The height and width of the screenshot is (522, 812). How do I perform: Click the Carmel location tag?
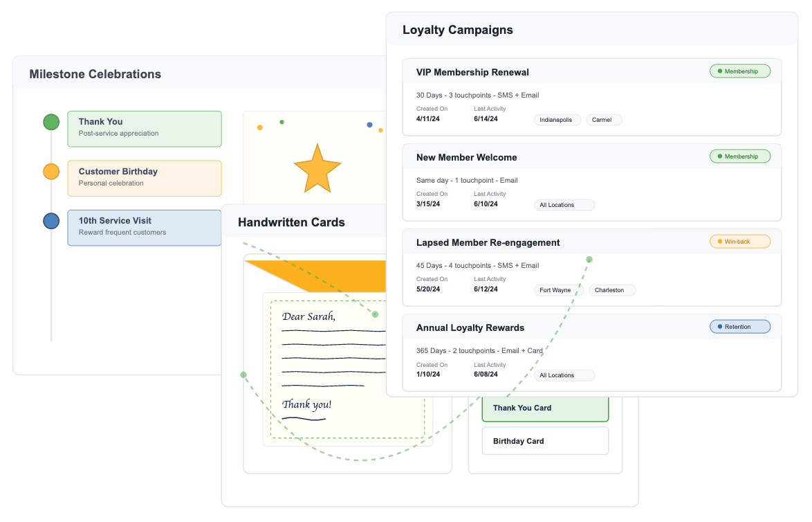pyautogui.click(x=604, y=120)
